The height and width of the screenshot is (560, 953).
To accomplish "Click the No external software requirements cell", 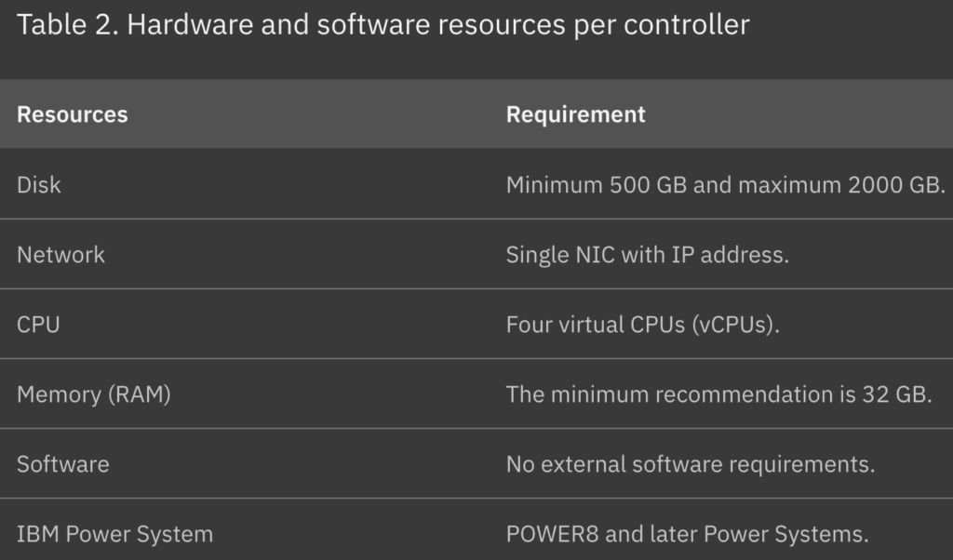I will click(x=691, y=464).
